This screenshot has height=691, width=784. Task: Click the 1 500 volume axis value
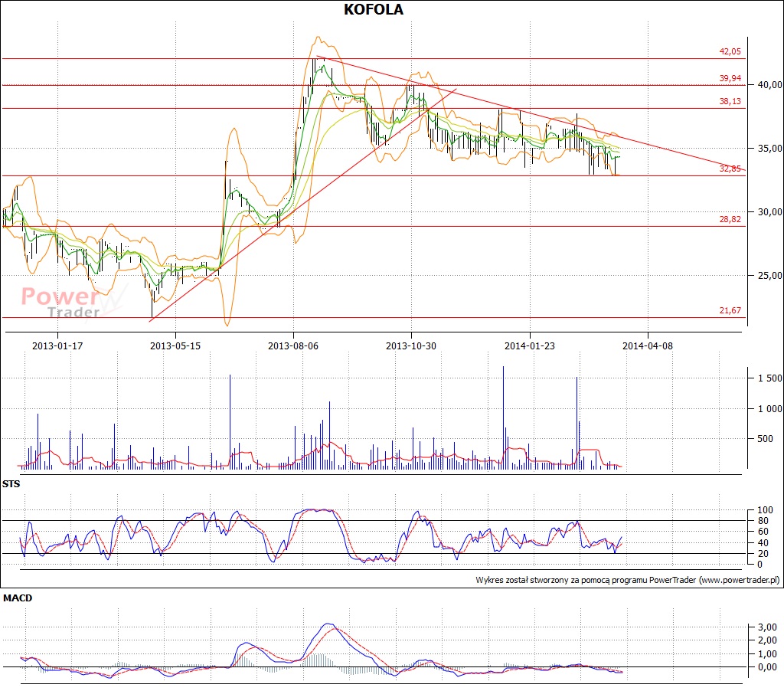click(x=770, y=378)
